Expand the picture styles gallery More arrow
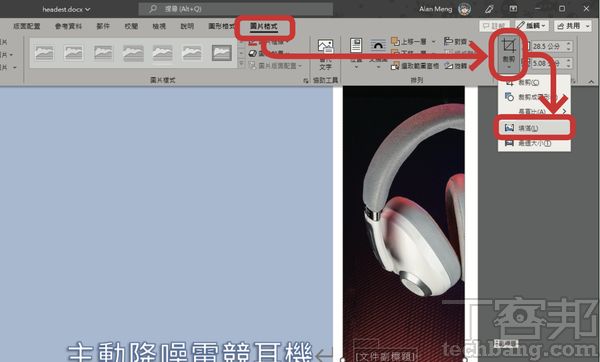 pyautogui.click(x=241, y=64)
